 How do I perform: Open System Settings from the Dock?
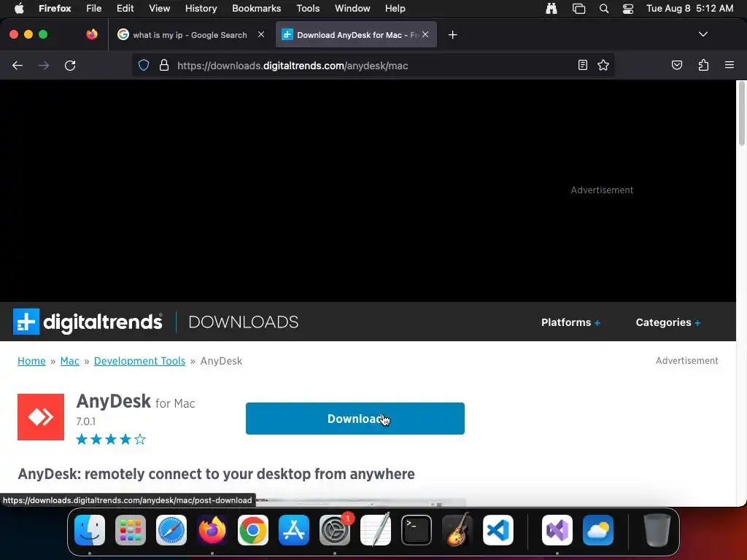[x=335, y=530]
